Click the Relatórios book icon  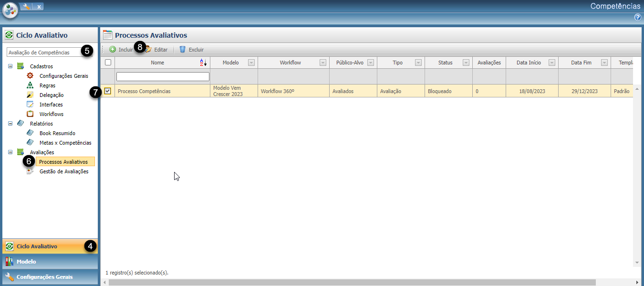21,123
